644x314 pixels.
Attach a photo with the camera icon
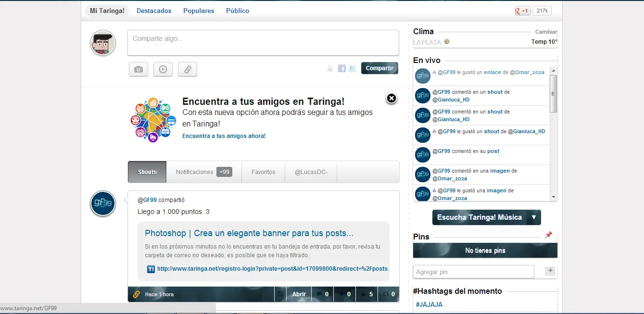tap(139, 69)
